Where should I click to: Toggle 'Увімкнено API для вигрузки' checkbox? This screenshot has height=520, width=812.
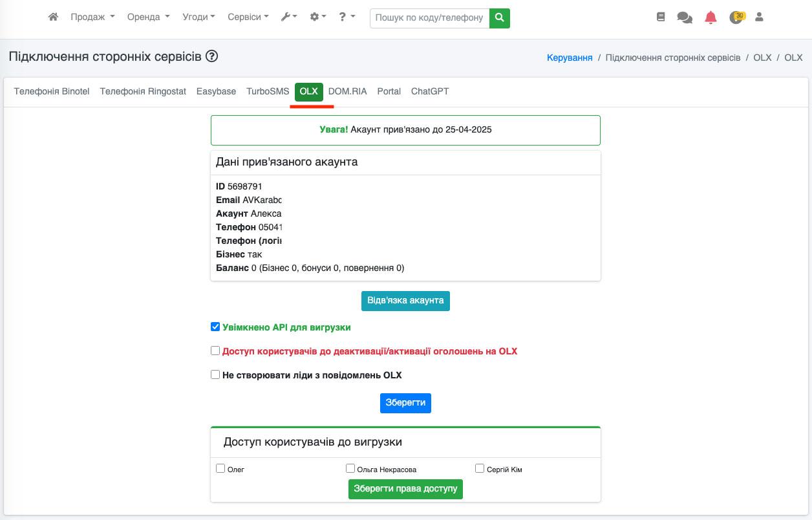[x=215, y=327]
